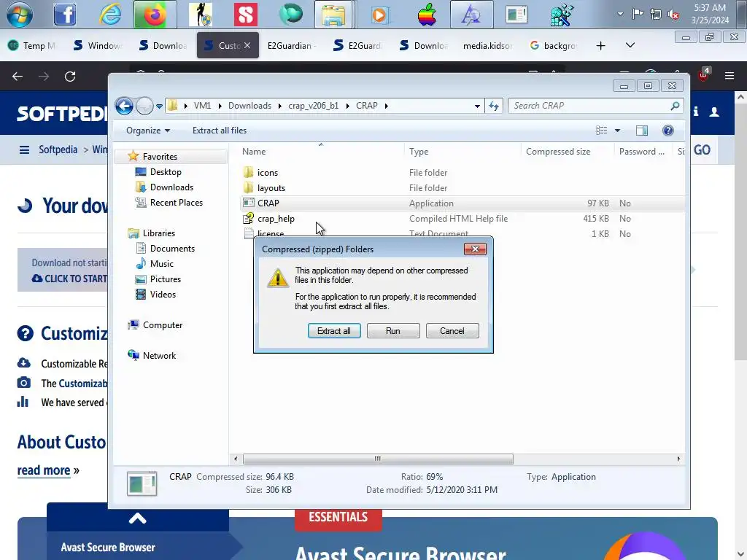
Task: Open the teal chat bubble taskbar app
Action: tap(290, 15)
